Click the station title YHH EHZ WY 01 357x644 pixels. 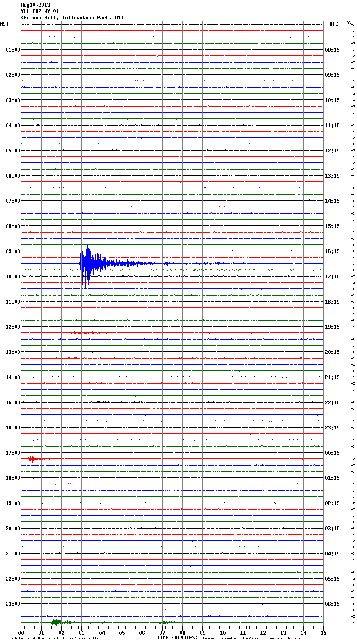pyautogui.click(x=40, y=11)
